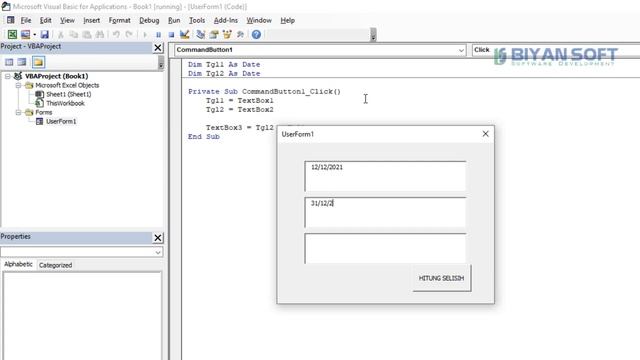Click the textbox containing 31/12/2
The image size is (640, 360).
click(385, 212)
